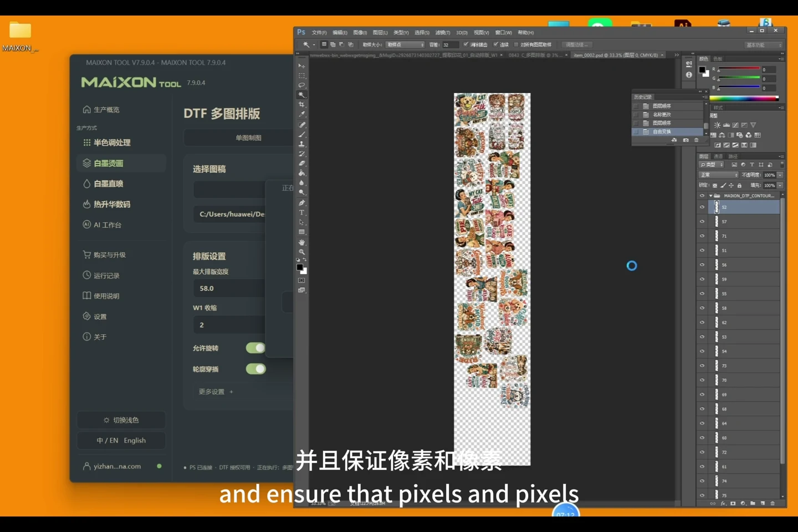Click the Quick Mask mode icon
798x532 pixels.
tap(301, 281)
